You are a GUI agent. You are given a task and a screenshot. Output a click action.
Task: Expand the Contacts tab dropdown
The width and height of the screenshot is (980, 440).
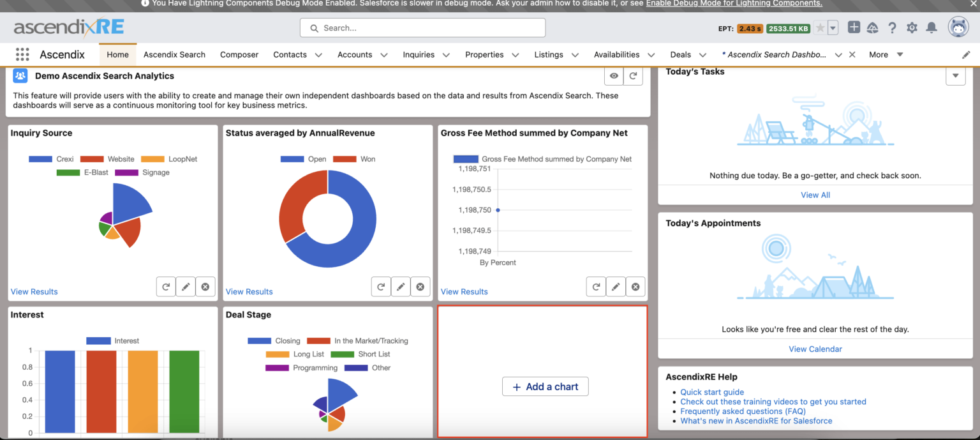click(x=318, y=55)
